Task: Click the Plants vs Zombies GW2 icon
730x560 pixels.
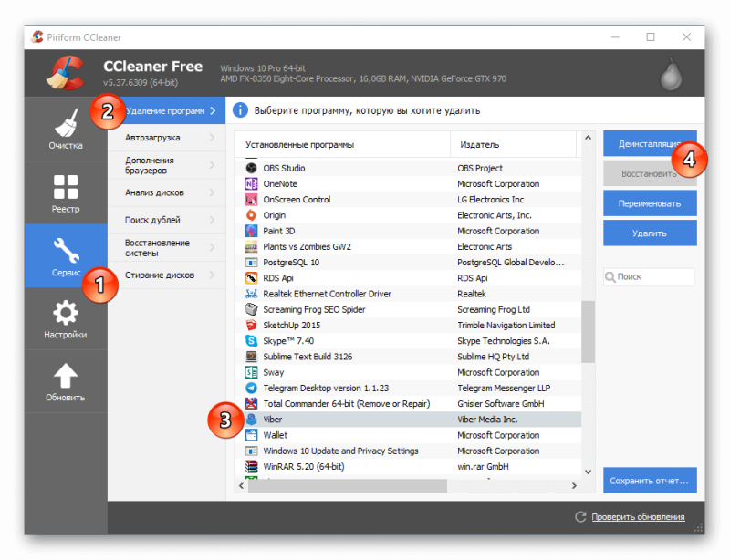Action: click(x=251, y=247)
